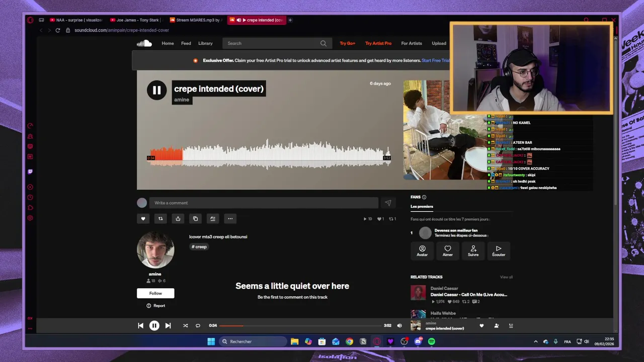This screenshot has width=644, height=362.
Task: Like the current track in the player bar
Action: (481, 326)
